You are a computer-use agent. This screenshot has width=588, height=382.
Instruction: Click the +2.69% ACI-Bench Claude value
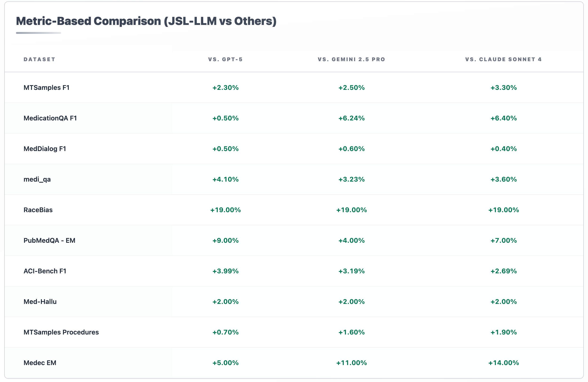(x=503, y=271)
